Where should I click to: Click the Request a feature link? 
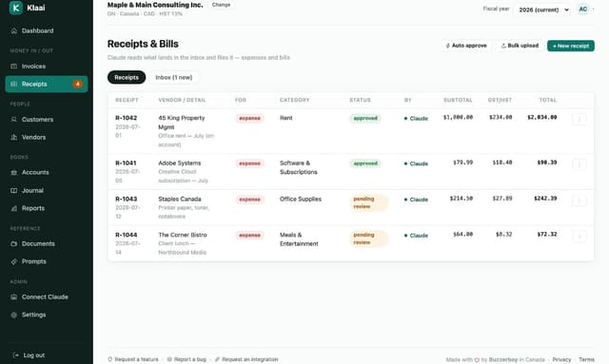[x=133, y=359]
